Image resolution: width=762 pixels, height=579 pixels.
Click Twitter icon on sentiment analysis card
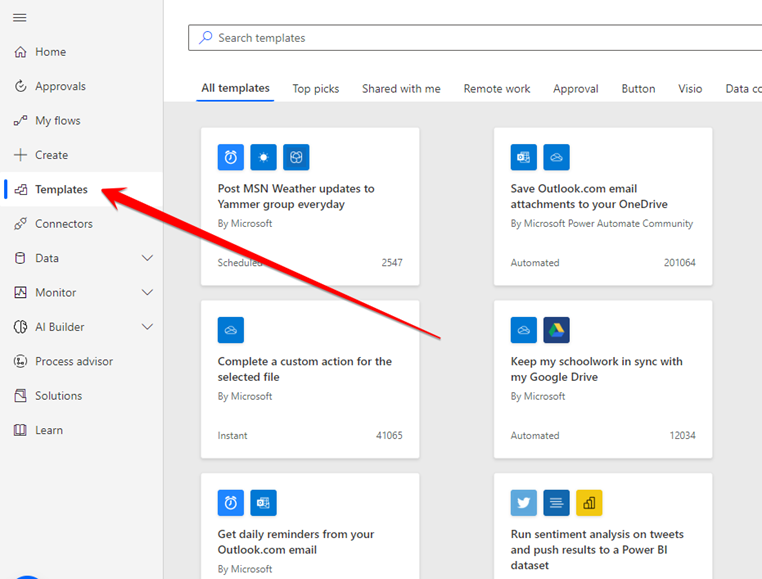pos(523,503)
